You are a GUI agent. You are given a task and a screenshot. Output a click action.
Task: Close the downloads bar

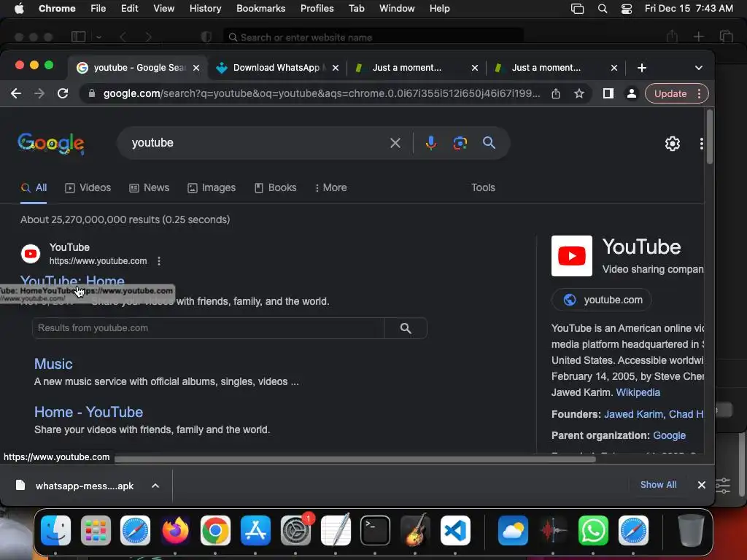pos(701,485)
